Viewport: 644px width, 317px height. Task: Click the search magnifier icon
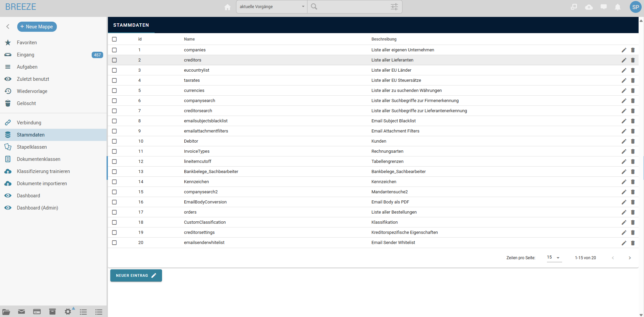pyautogui.click(x=314, y=7)
